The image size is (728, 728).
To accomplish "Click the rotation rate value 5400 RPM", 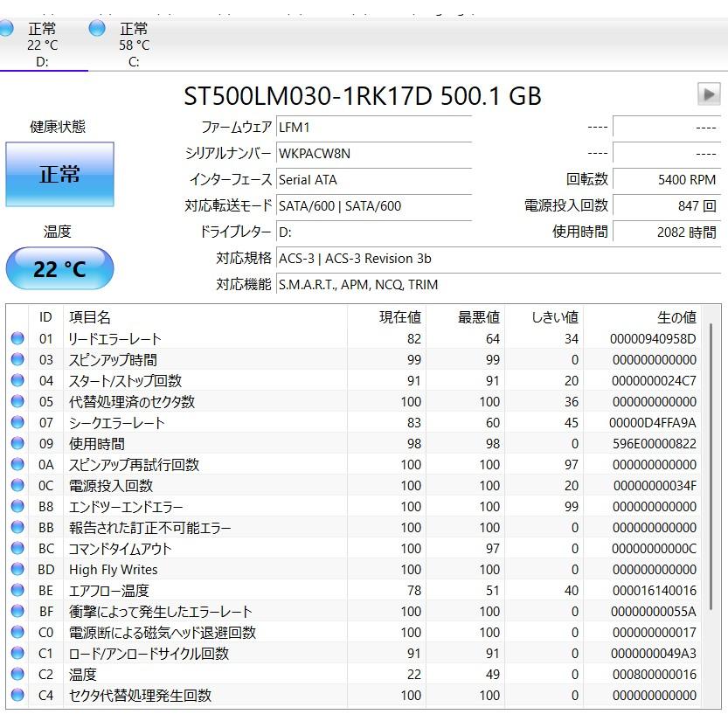I will pyautogui.click(x=667, y=180).
